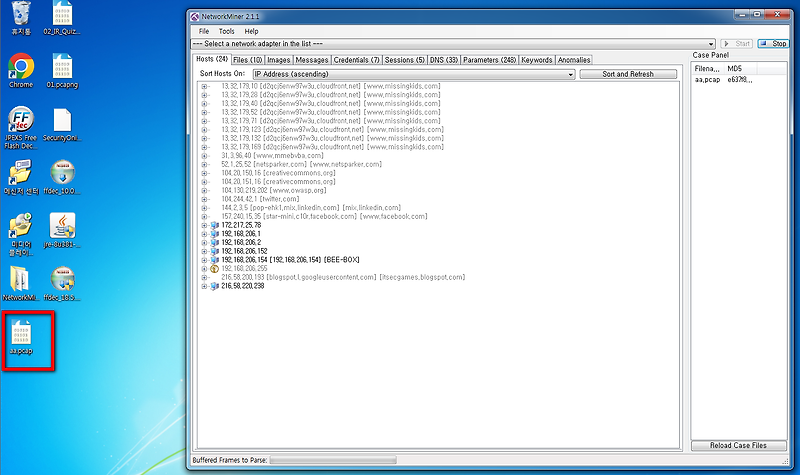Click the host icon for 192.168.206.1
Image resolution: width=800 pixels, height=475 pixels.
pos(215,234)
